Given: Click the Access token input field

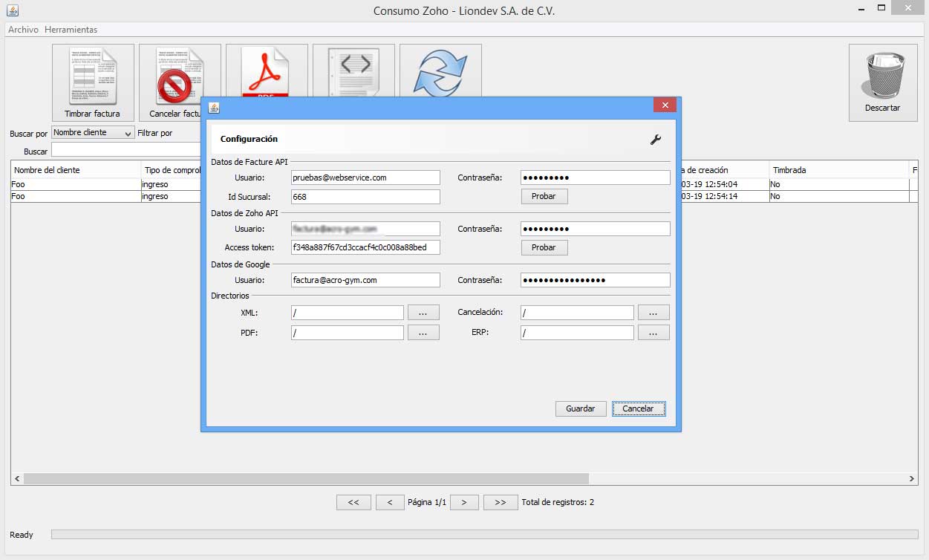Looking at the screenshot, I should [x=365, y=247].
